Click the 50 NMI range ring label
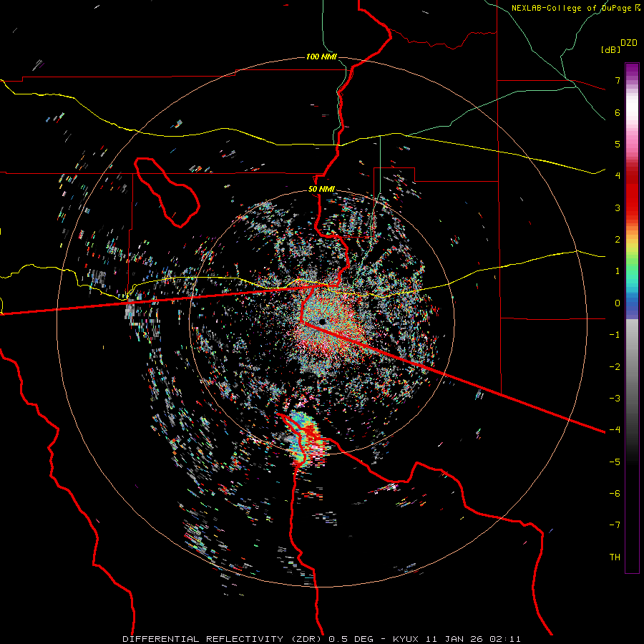The image size is (644, 644). pyautogui.click(x=321, y=189)
